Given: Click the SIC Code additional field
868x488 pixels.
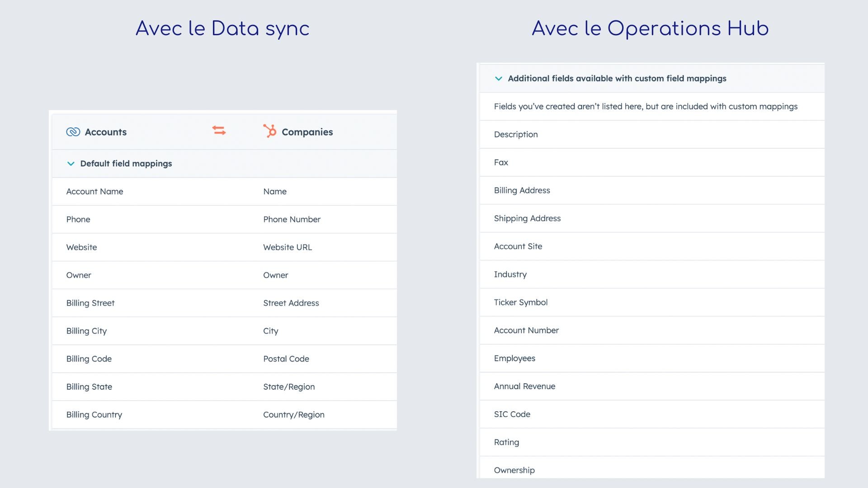Looking at the screenshot, I should click(512, 414).
